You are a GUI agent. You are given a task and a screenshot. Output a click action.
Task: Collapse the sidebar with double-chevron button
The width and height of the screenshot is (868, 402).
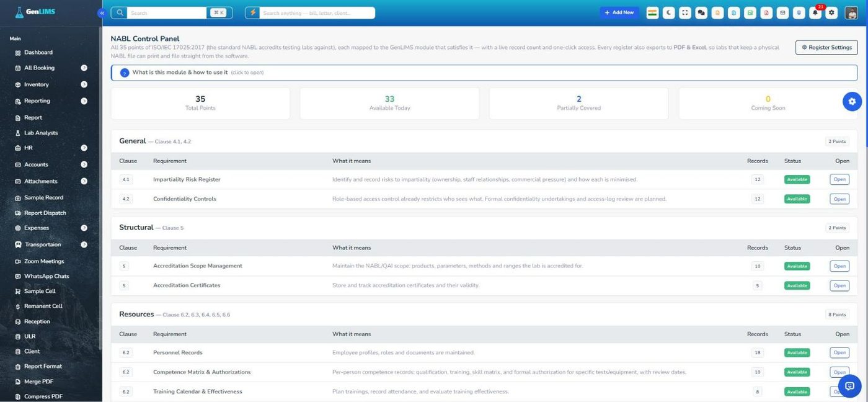(102, 13)
